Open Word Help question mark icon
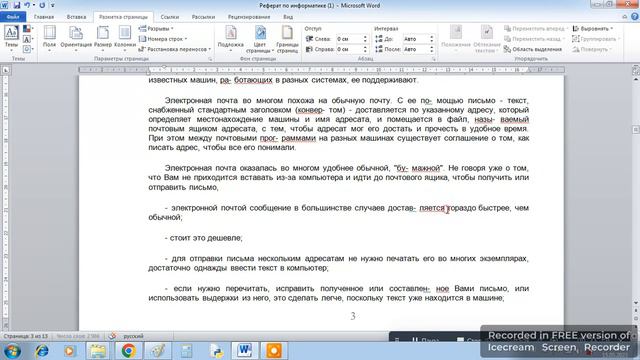 [x=635, y=17]
